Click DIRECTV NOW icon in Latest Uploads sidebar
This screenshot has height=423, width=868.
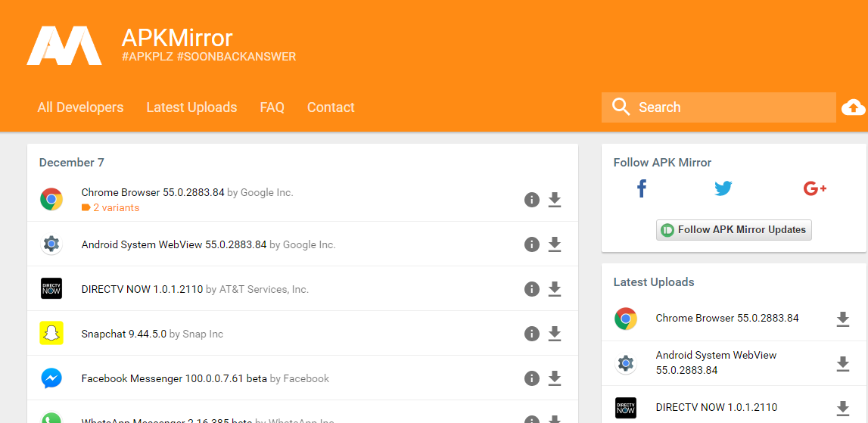[626, 408]
